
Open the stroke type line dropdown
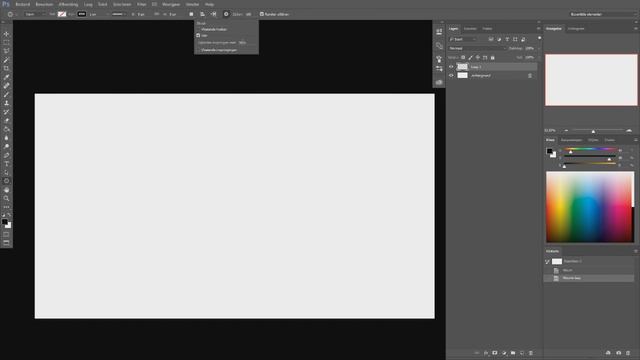tap(118, 14)
